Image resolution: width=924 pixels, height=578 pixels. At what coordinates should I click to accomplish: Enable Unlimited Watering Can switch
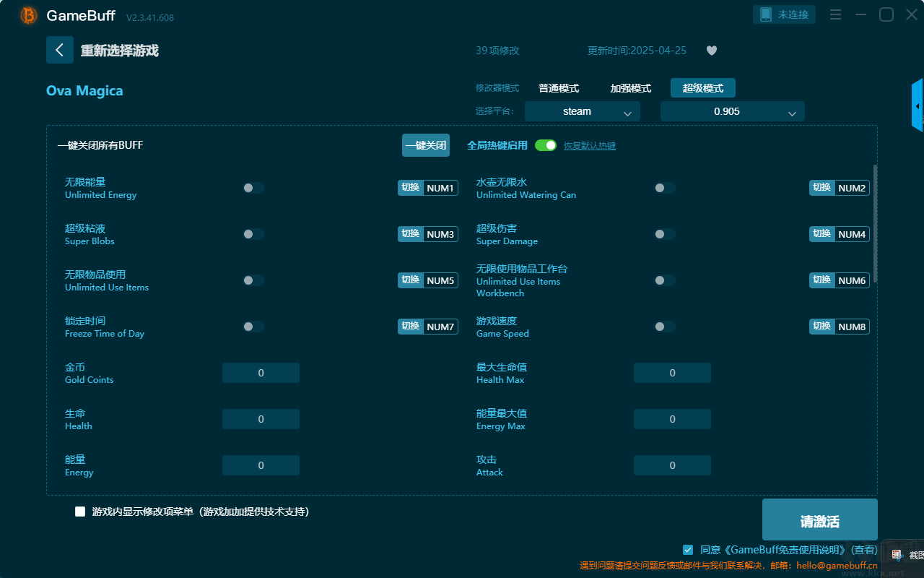point(665,188)
